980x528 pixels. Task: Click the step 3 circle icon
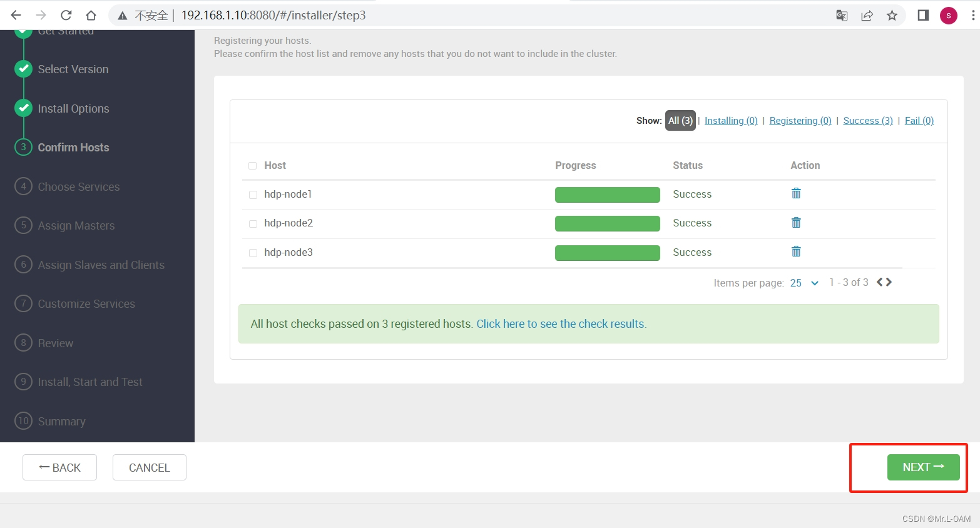coord(23,147)
